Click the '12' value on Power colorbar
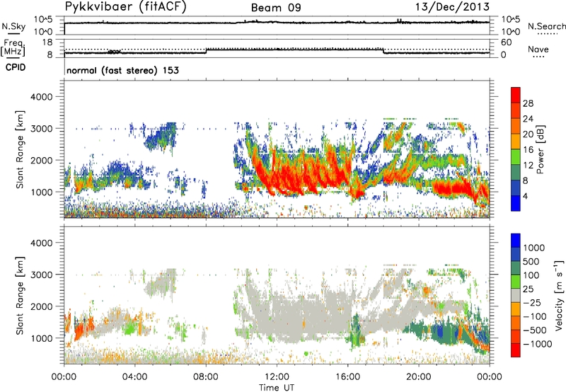This screenshot has height=392, width=566. tap(528, 166)
